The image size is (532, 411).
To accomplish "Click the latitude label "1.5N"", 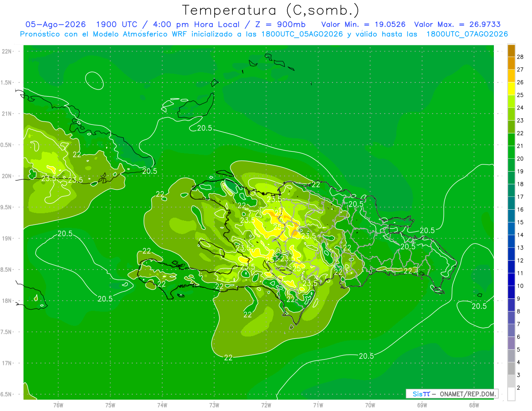I will 7,82.
